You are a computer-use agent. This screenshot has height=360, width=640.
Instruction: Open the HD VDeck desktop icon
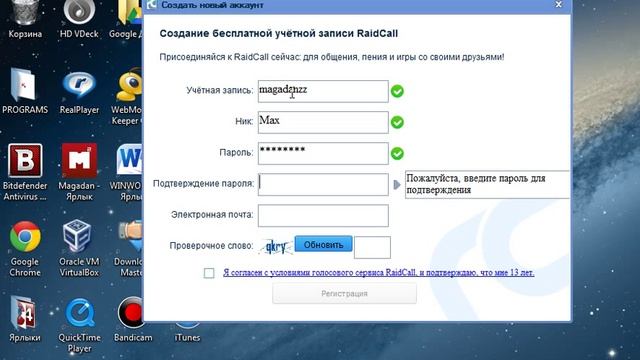click(x=79, y=18)
